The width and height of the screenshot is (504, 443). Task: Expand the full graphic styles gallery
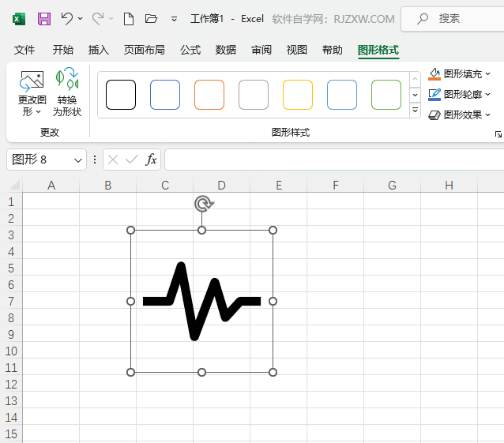415,111
